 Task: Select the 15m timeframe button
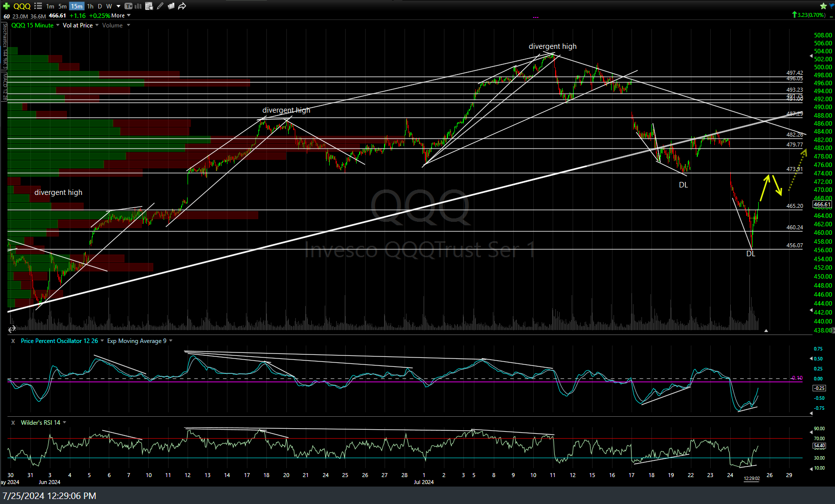pyautogui.click(x=76, y=6)
